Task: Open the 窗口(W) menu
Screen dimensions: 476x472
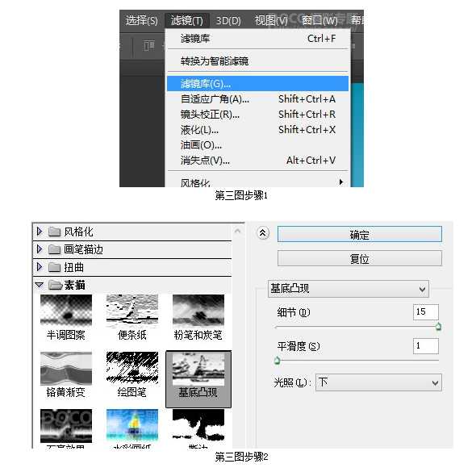Action: (319, 21)
